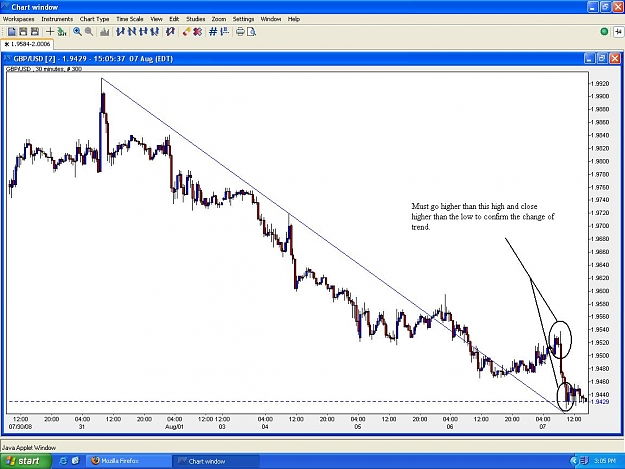Click the 'GBP/USD, 30 minutes' chart label
The height and width of the screenshot is (469, 625).
click(x=44, y=69)
